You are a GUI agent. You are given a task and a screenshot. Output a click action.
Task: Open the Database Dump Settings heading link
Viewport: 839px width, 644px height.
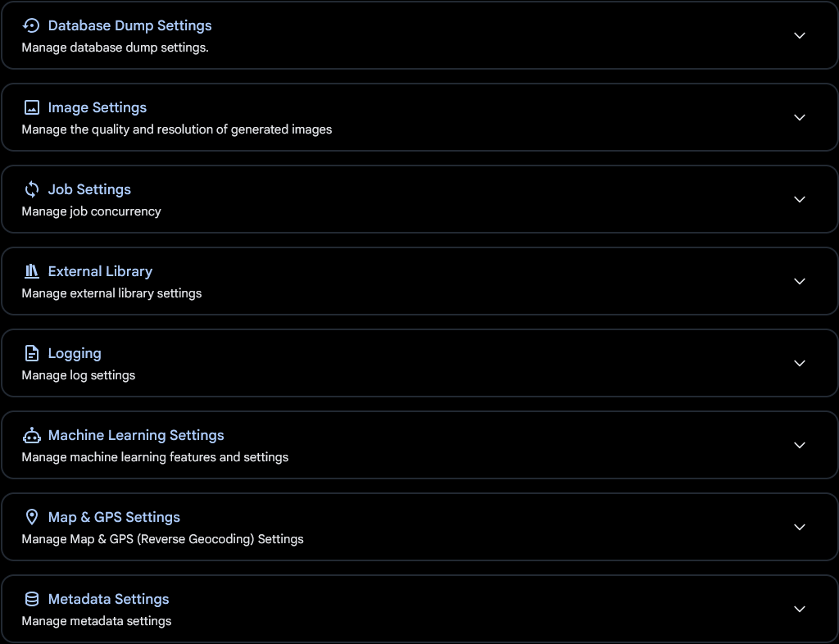129,25
